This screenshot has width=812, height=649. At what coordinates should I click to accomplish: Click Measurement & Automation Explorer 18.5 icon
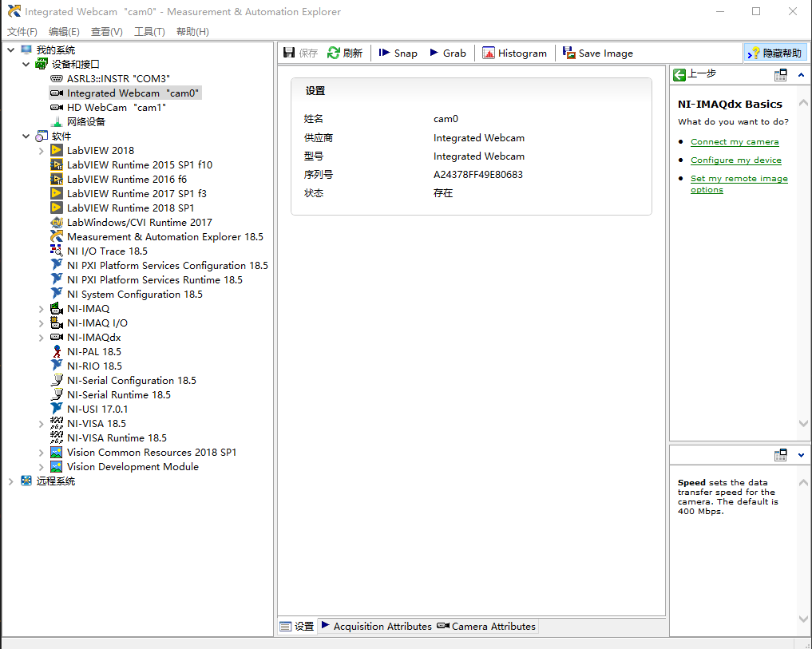click(57, 237)
